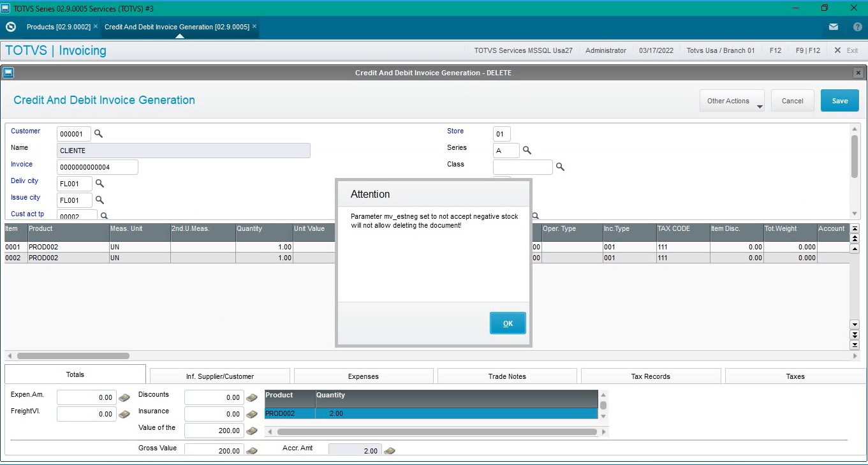868x465 pixels.
Task: Open the Totals tab
Action: coord(75,374)
